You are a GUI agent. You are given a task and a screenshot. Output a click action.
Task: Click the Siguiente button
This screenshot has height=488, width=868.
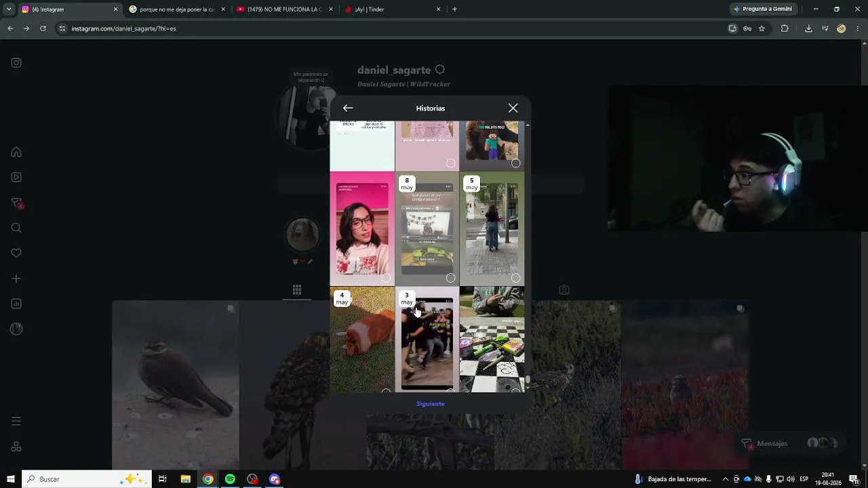point(431,404)
